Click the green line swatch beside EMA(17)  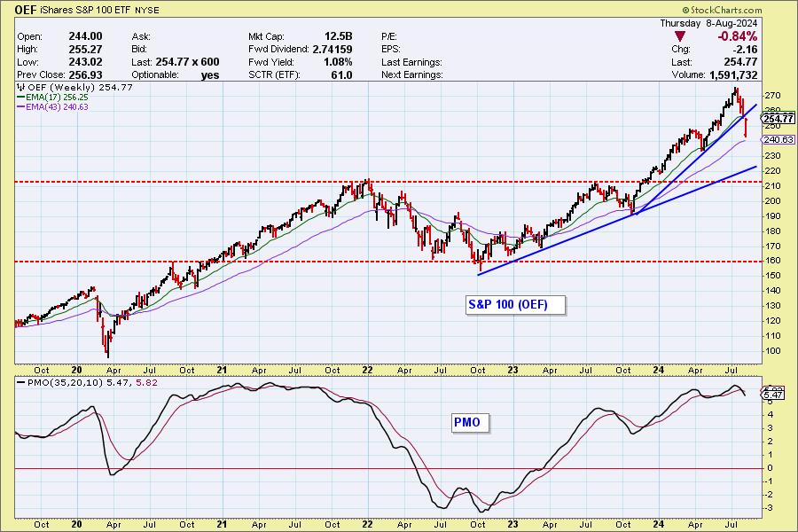tap(21, 98)
